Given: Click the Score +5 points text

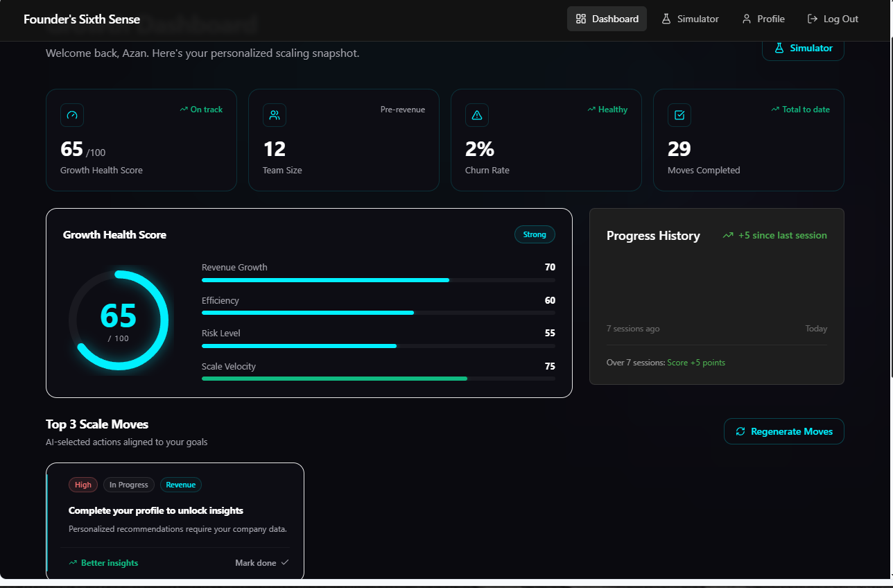Looking at the screenshot, I should [696, 363].
